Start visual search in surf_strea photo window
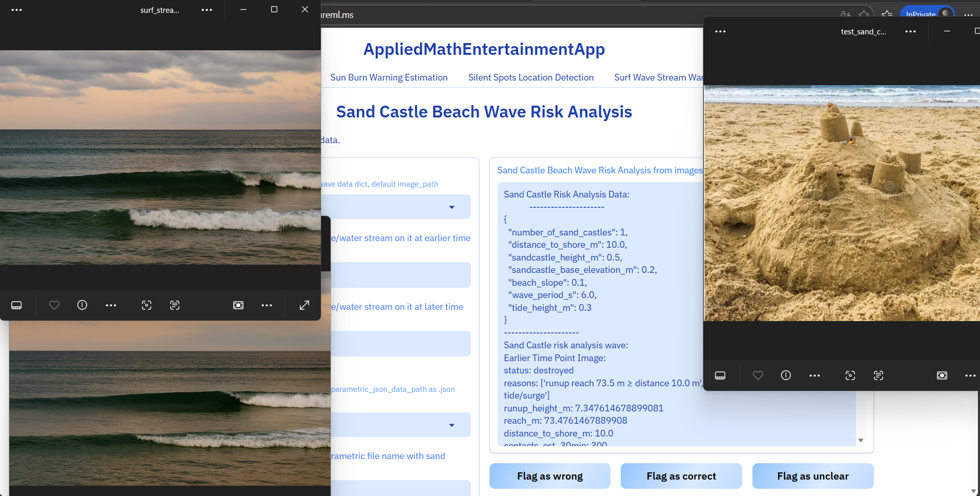This screenshot has height=496, width=980. coord(147,305)
